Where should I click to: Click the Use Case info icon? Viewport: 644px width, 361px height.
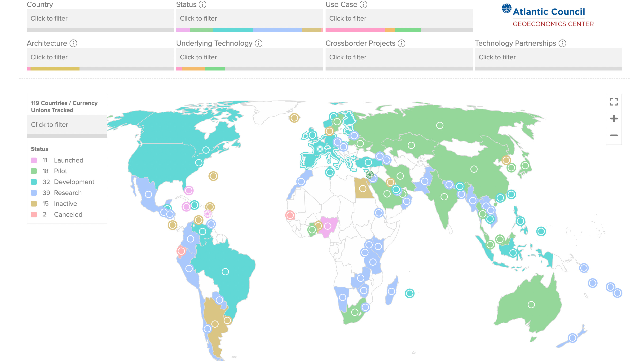coord(363,4)
